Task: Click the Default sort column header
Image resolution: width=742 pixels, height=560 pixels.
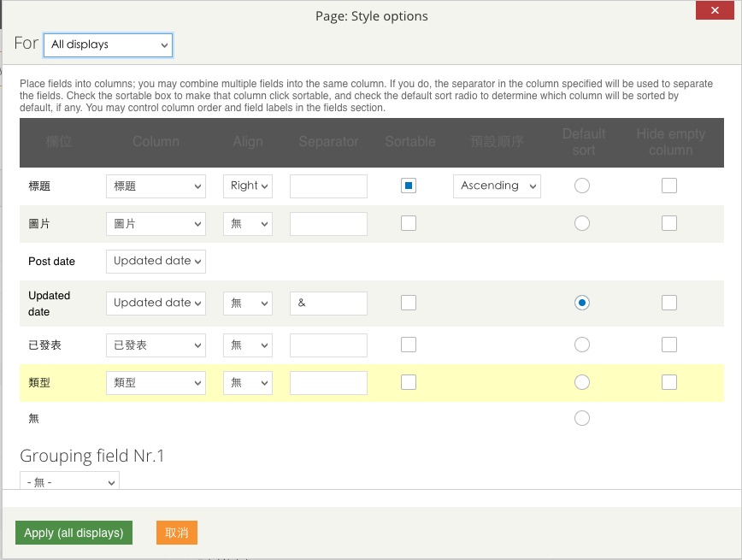Action: (584, 142)
